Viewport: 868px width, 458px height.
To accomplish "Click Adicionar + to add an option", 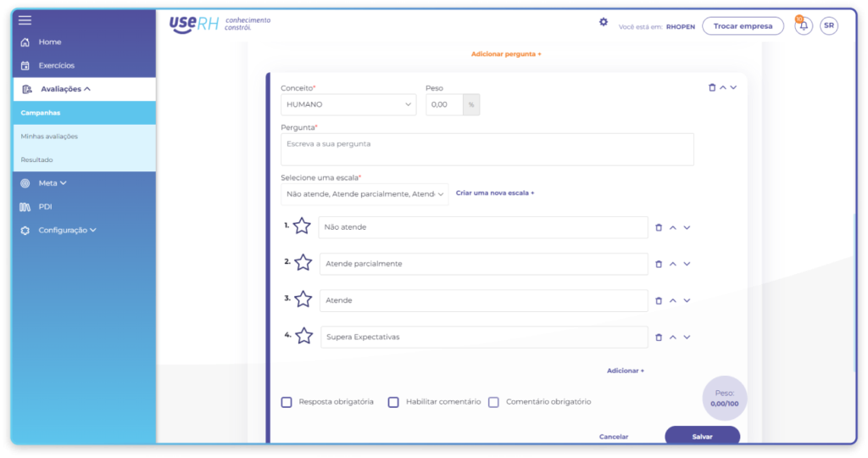I will pos(626,371).
